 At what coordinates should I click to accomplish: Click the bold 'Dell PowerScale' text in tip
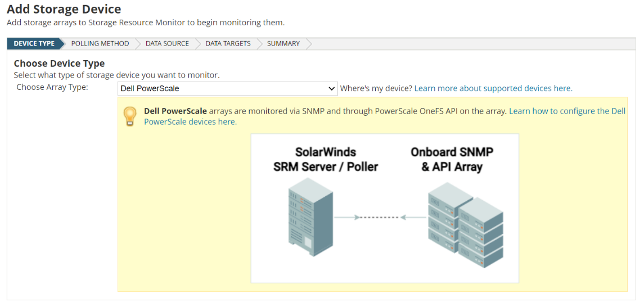tap(175, 111)
